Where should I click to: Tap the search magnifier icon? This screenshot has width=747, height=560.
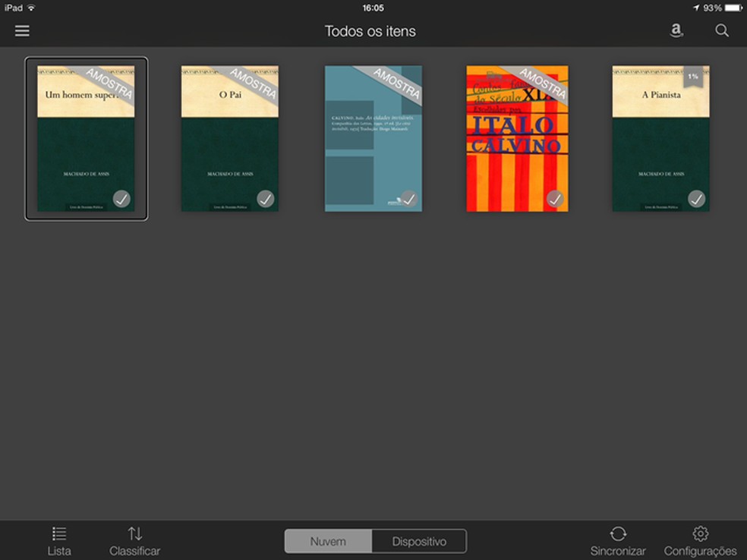click(x=722, y=31)
